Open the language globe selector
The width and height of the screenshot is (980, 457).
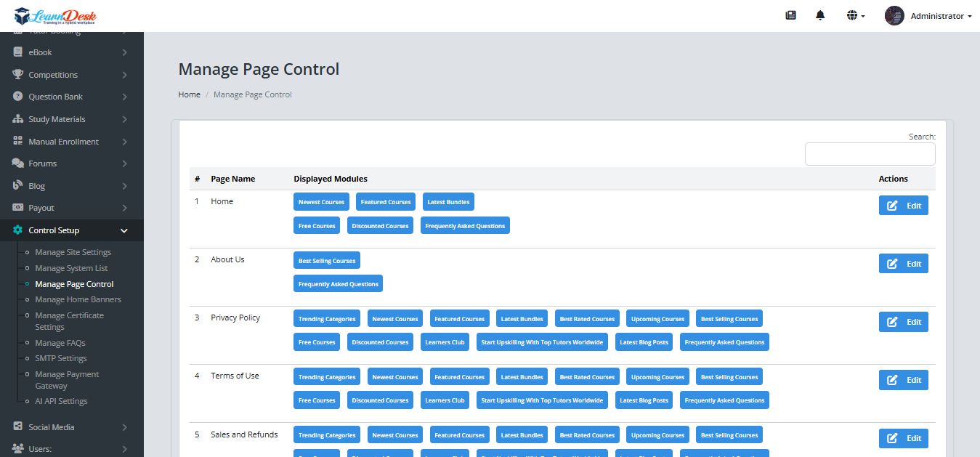[856, 15]
